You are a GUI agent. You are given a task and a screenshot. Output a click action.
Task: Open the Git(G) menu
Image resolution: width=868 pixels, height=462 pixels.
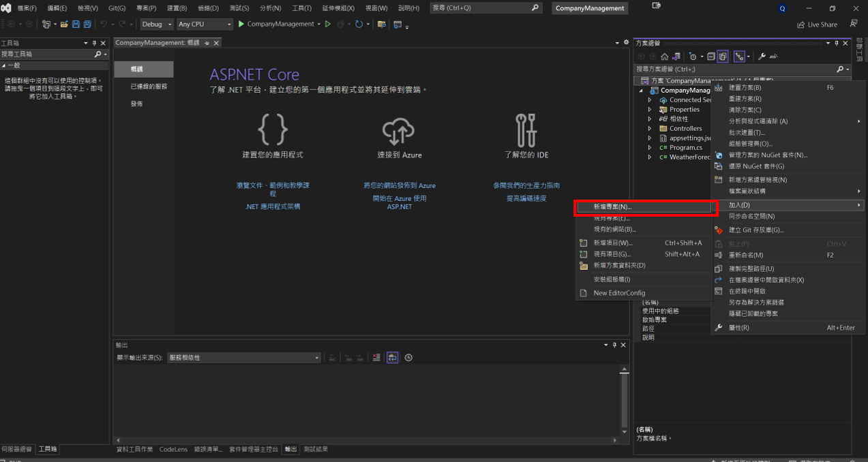117,8
